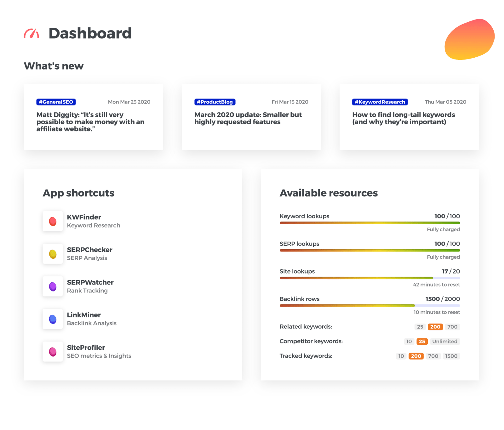Open the #KeywordResearch tag
The image size is (504, 430).
pos(380,102)
